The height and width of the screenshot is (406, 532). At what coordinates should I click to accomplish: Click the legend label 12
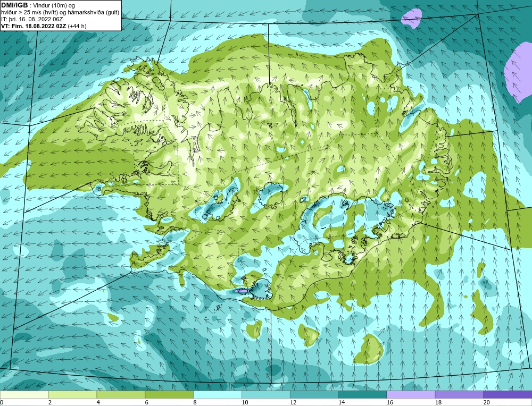pyautogui.click(x=293, y=402)
